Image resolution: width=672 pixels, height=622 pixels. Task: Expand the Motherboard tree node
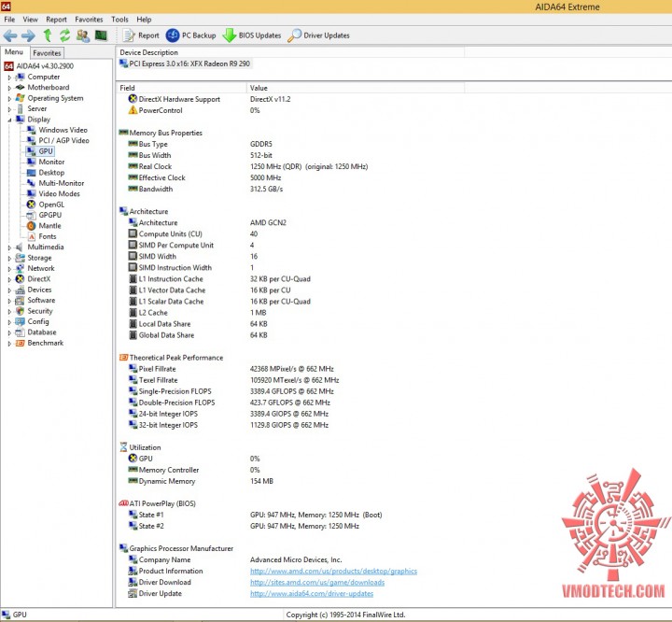point(9,88)
